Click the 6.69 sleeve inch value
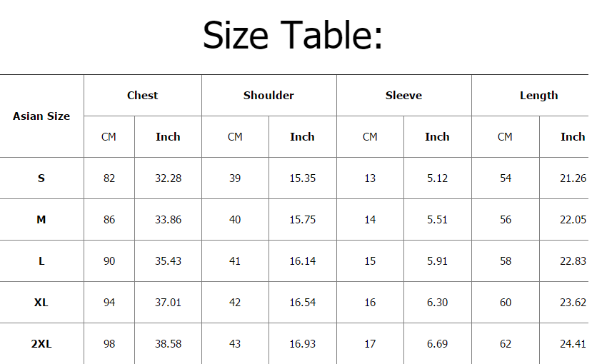This screenshot has height=364, width=592. click(437, 344)
